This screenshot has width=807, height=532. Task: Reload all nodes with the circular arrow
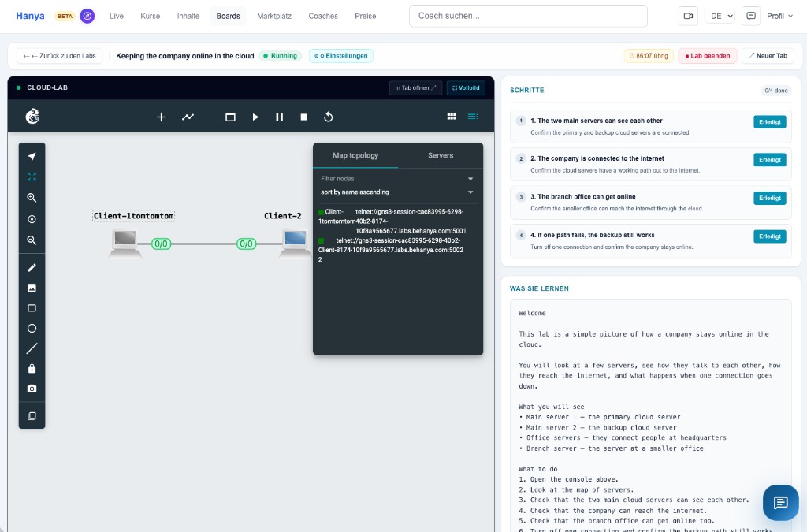[x=329, y=117]
